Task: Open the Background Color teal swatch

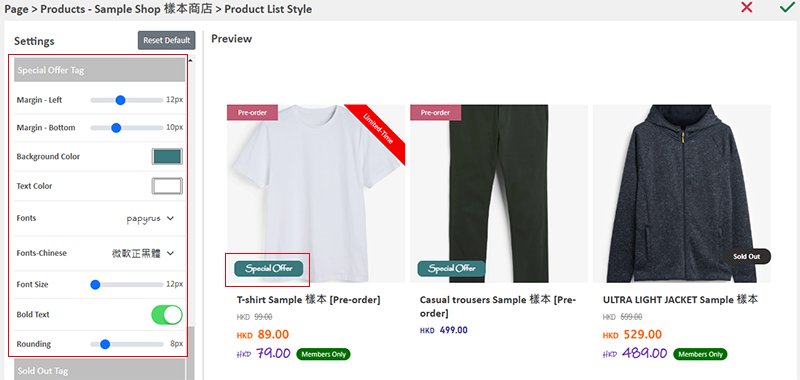Action: pyautogui.click(x=167, y=157)
